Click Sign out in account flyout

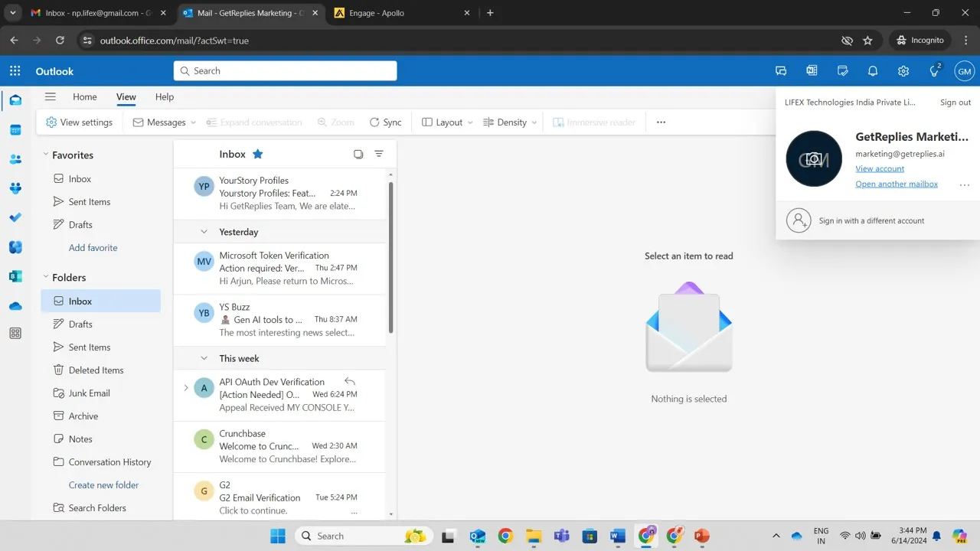tap(955, 103)
